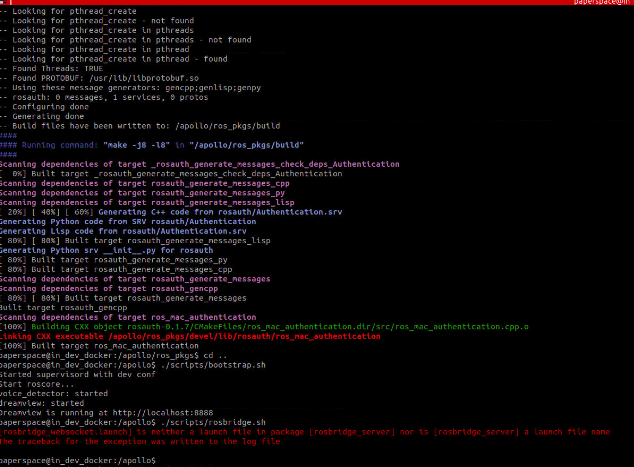Click 'Scanning dependencies of target rosauth_generate_messages_lisp'
This screenshot has width=634, height=467.
point(147,203)
